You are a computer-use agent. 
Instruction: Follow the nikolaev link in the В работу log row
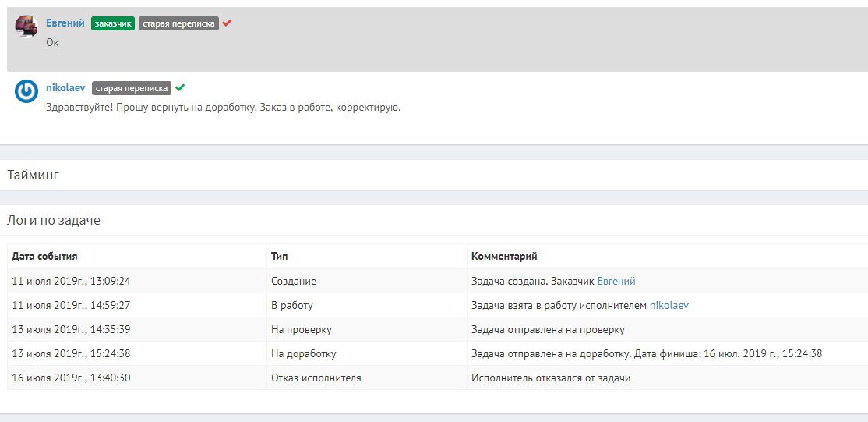tap(669, 305)
